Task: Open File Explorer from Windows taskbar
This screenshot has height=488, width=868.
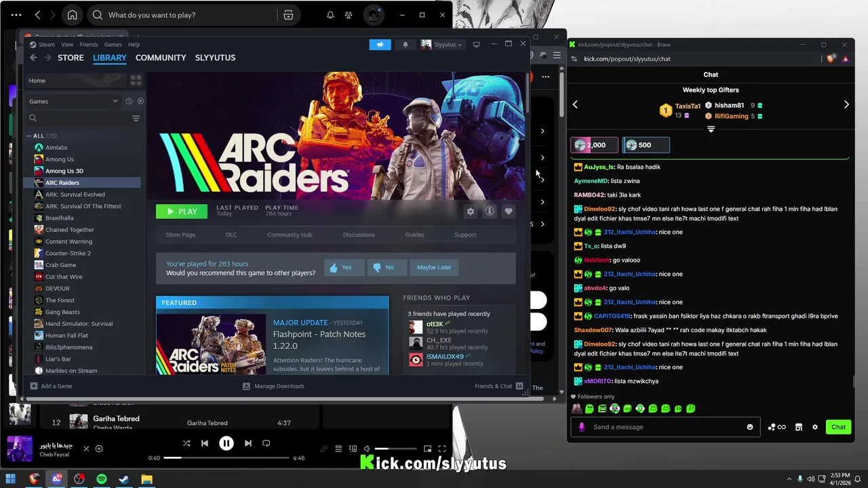Action: click(146, 479)
